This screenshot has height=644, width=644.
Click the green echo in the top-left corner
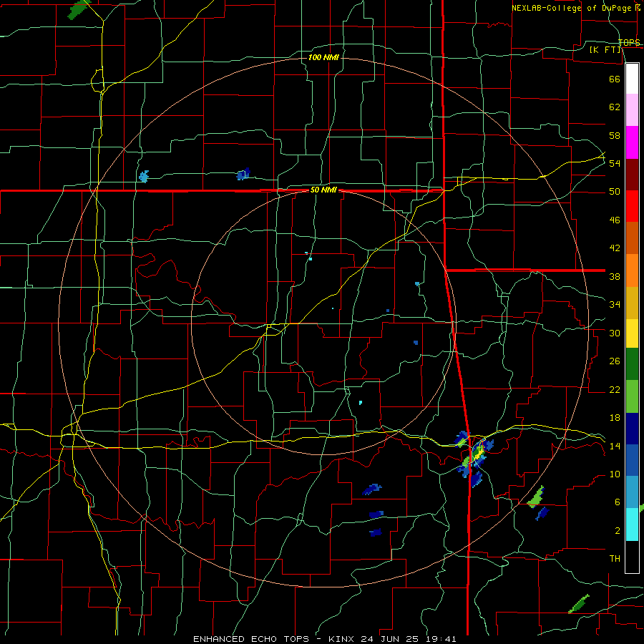pos(79,9)
